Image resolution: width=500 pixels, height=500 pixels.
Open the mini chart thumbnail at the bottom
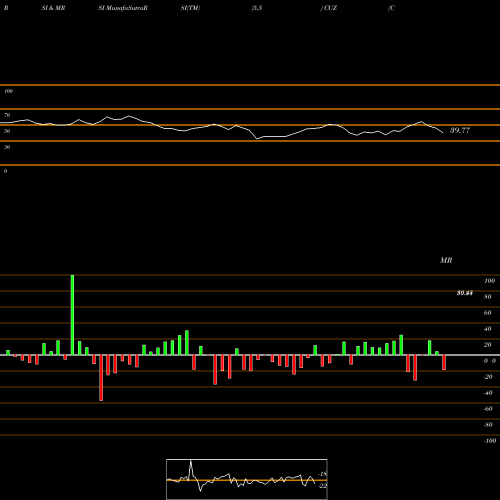[x=247, y=479]
